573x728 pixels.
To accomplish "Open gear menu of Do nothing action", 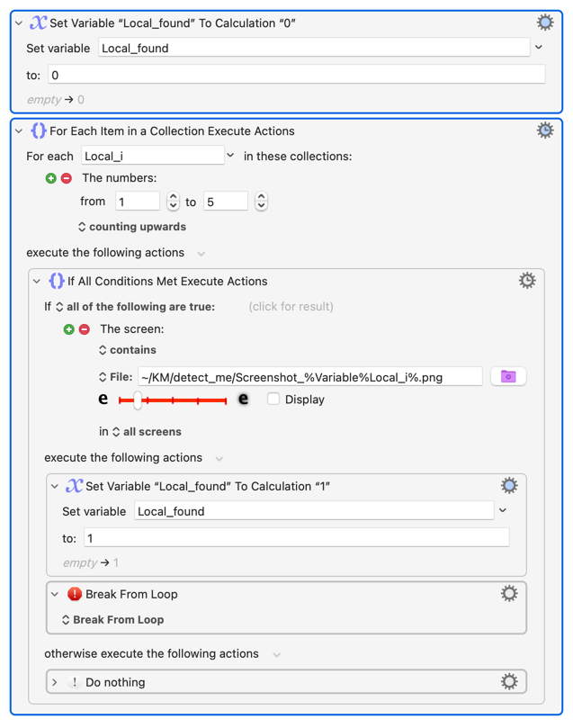I will click(x=509, y=682).
